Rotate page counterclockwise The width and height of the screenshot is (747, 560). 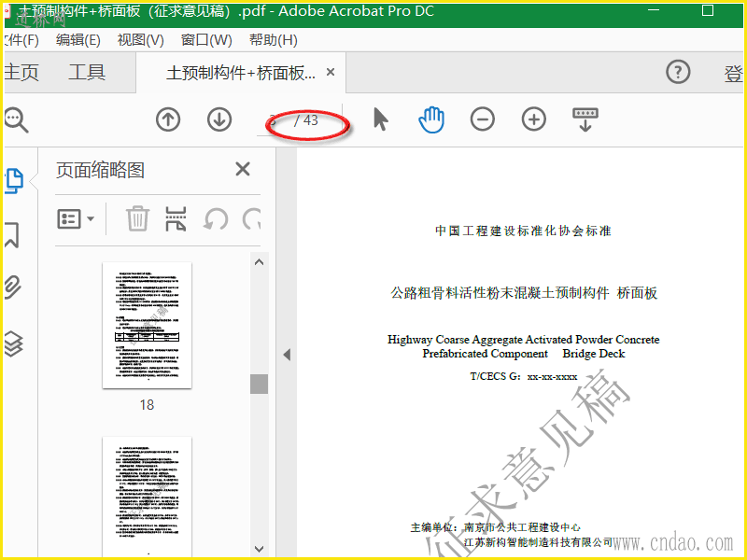[216, 219]
